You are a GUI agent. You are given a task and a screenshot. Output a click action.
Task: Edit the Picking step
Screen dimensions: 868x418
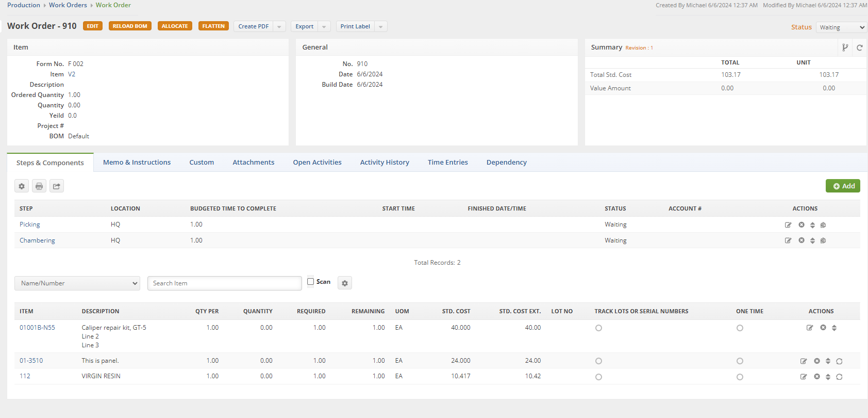[x=788, y=225]
